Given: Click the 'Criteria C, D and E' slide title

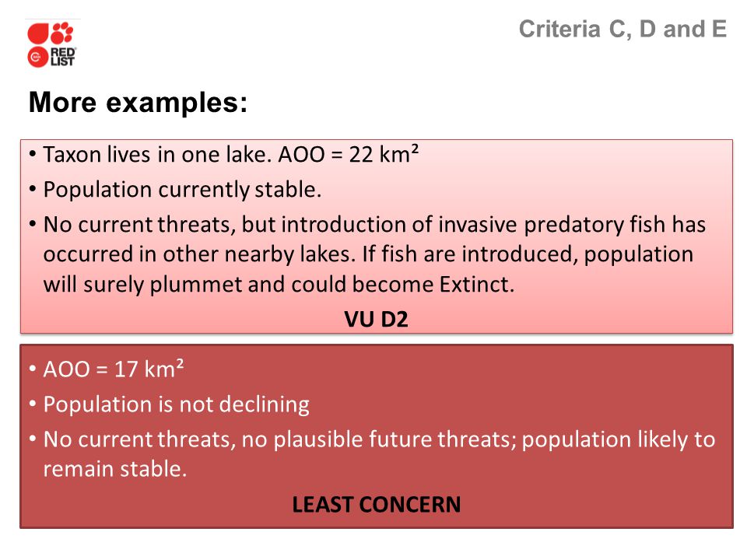Looking at the screenshot, I should [622, 29].
